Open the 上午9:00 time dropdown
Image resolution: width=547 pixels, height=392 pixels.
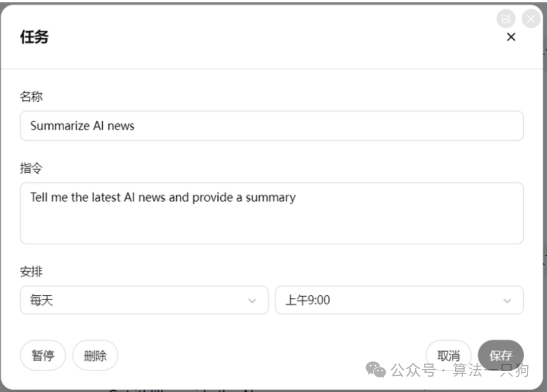[x=399, y=300]
